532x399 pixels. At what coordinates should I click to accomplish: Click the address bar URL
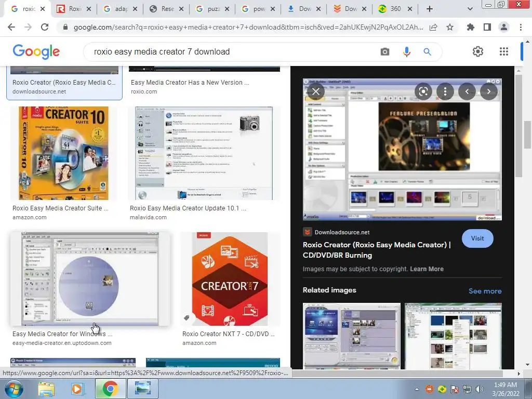coord(248,27)
